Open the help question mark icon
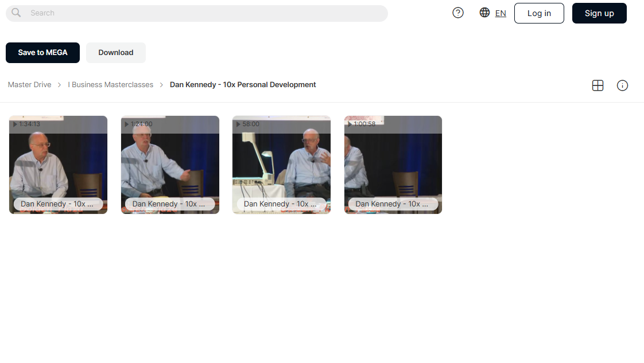This screenshot has height=363, width=644. [x=458, y=13]
